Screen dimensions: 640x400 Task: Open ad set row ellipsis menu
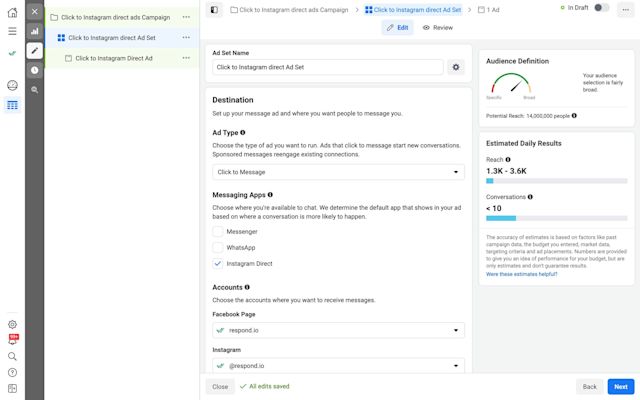click(186, 38)
